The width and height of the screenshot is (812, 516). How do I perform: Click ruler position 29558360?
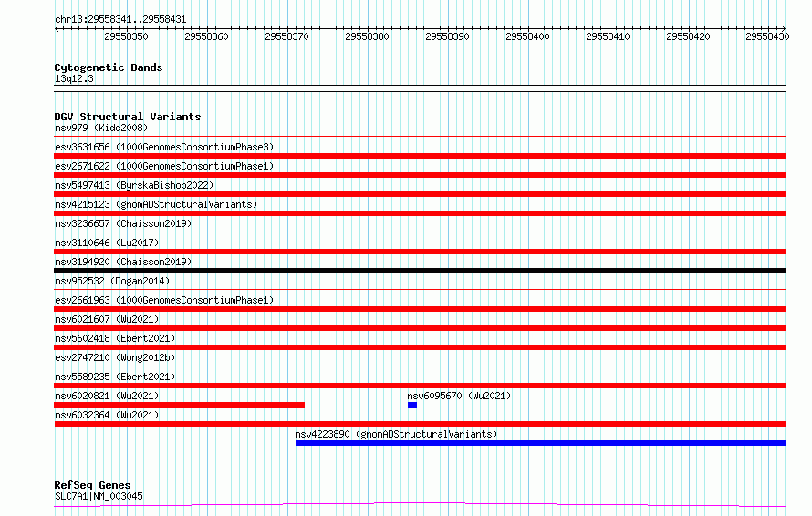(206, 36)
